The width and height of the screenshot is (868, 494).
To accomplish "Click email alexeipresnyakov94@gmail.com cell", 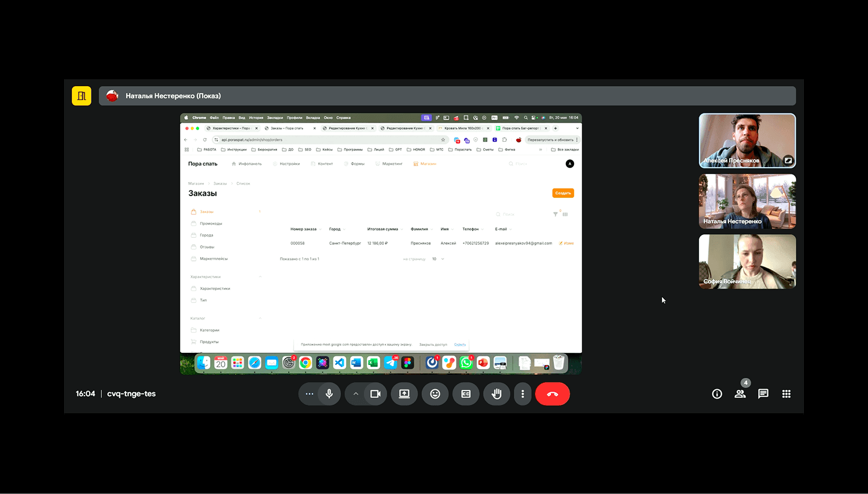I will click(524, 244).
